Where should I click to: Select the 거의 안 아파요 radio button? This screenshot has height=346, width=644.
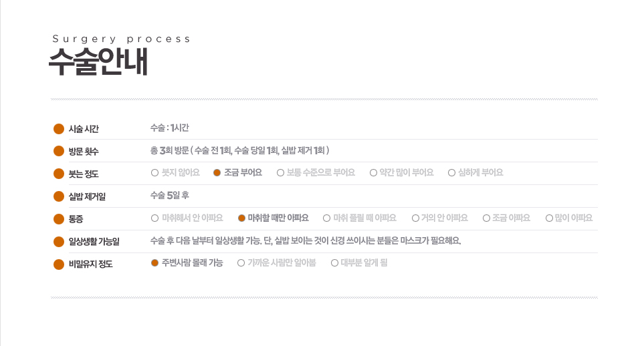point(416,218)
